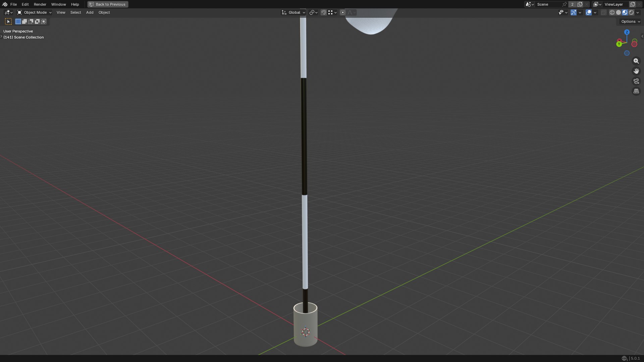
Task: Expand the sidebar arrow at right edge
Action: [642, 36]
